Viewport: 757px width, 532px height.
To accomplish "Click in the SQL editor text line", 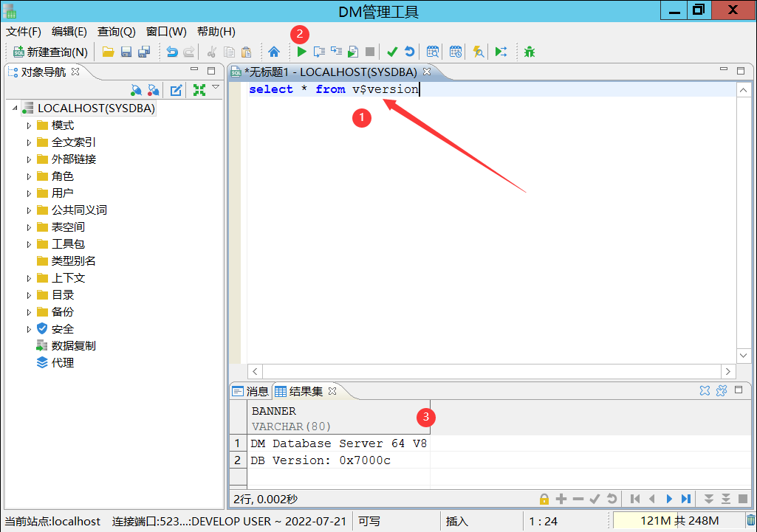I will coord(492,89).
